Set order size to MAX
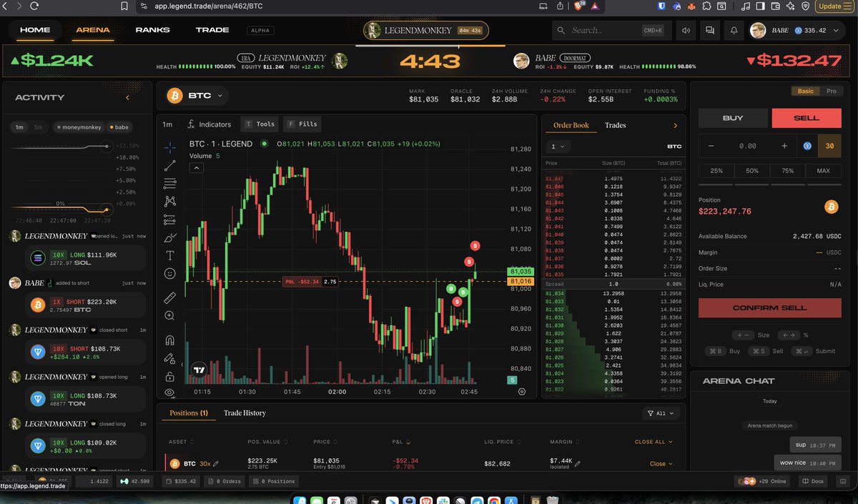Viewport: 858px width, 504px height. 823,171
